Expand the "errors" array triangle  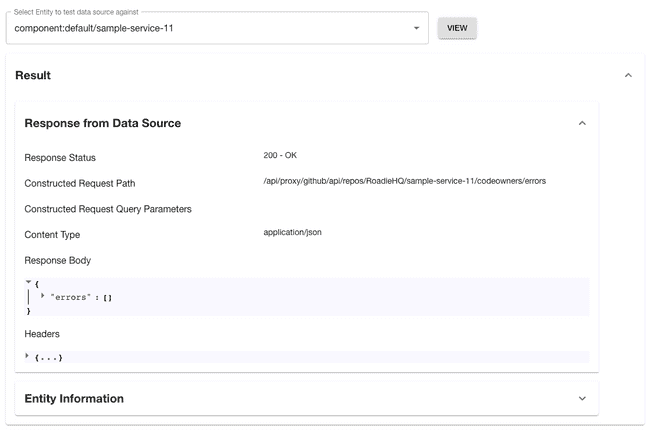click(x=42, y=295)
